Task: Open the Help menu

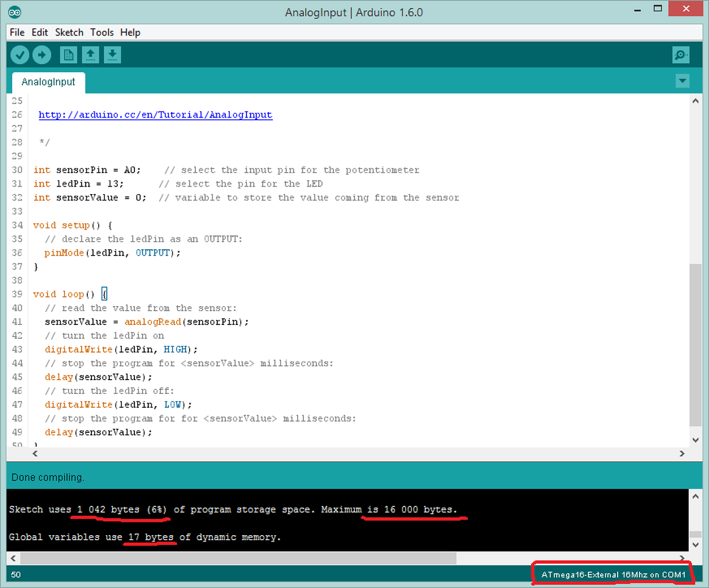Action: coord(130,32)
